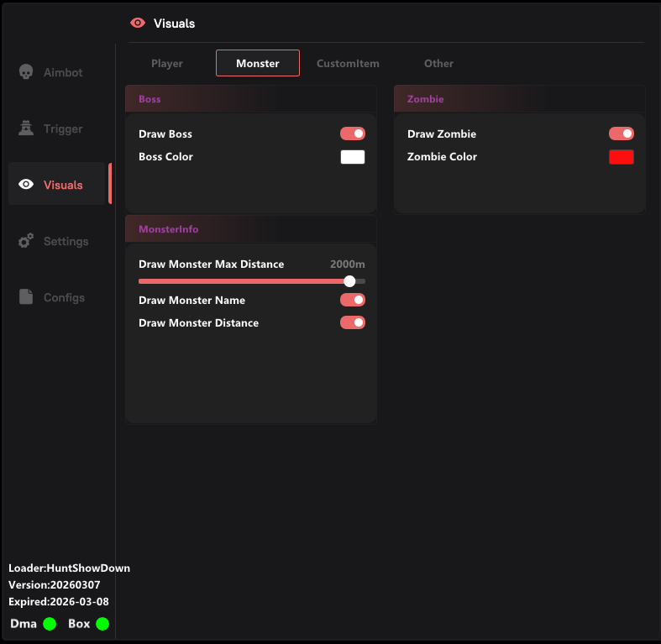Viewport: 661px width, 644px height.
Task: Open the white Boss Color swatch
Action: point(352,157)
